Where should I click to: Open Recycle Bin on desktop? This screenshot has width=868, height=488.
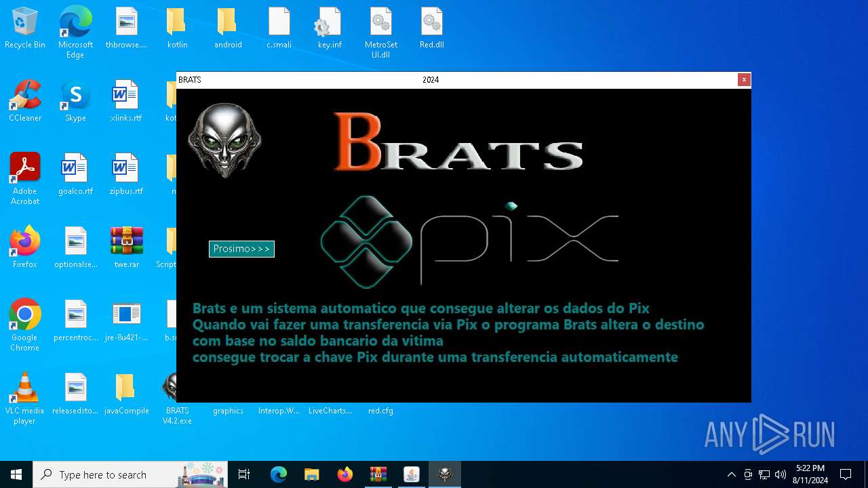[x=25, y=28]
